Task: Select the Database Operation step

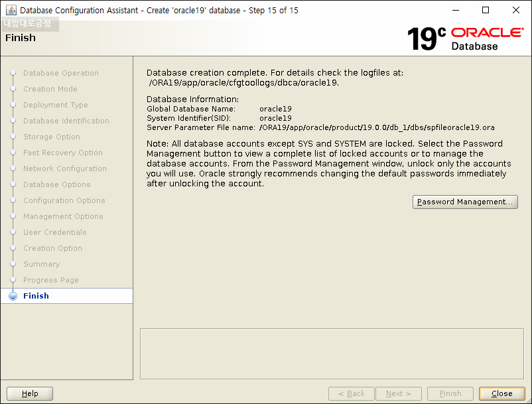Action: coord(61,72)
